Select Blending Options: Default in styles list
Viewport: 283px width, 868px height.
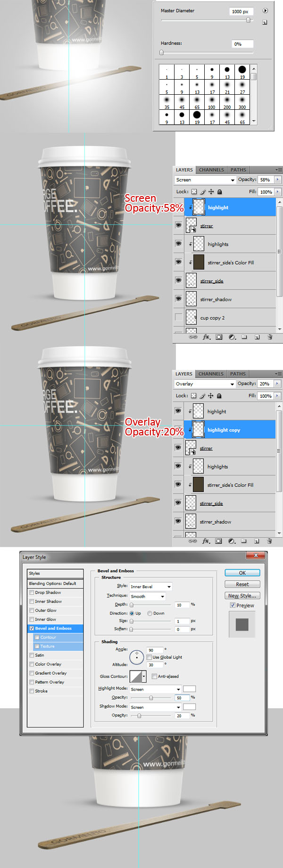(56, 583)
